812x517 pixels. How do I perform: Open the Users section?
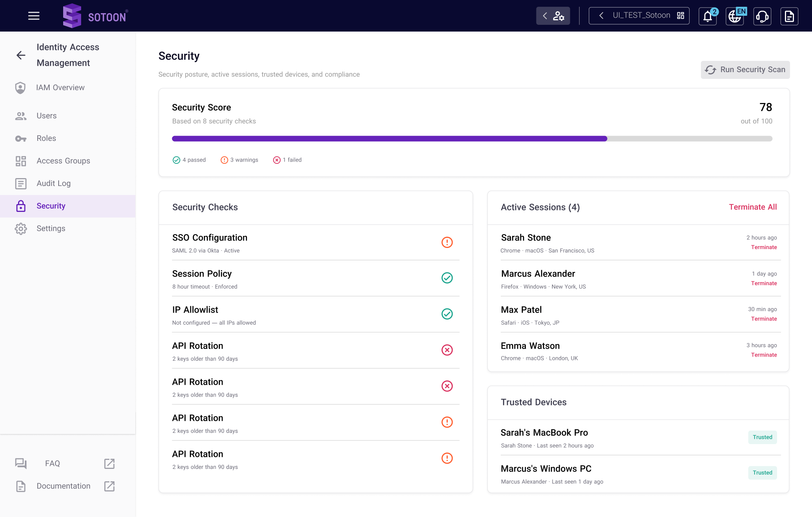68,116
